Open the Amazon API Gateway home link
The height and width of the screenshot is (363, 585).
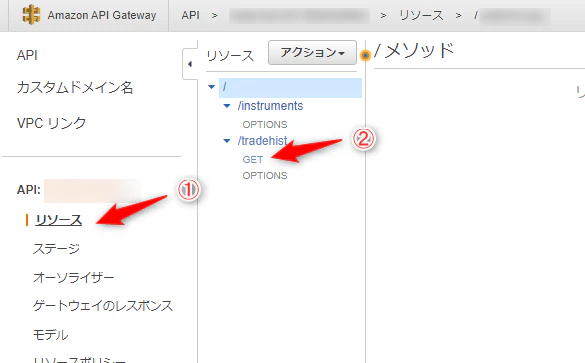(x=101, y=15)
